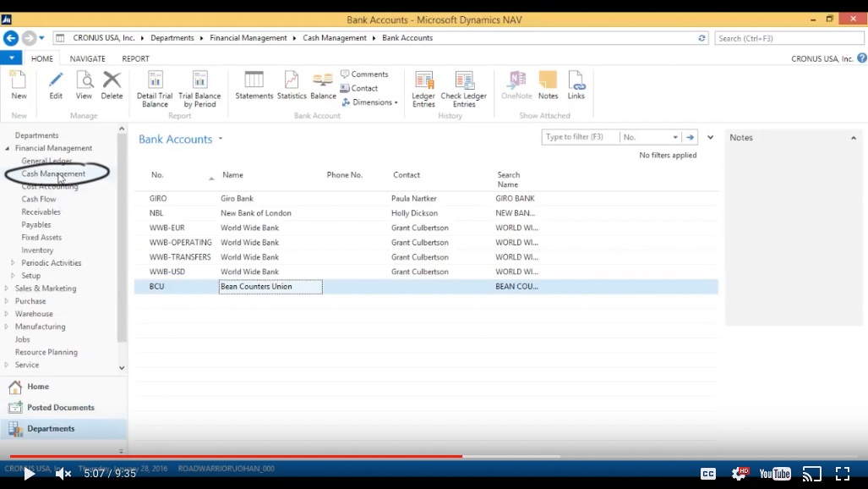Select the WWB-OPERATING account row
The width and height of the screenshot is (868, 489).
coord(426,242)
